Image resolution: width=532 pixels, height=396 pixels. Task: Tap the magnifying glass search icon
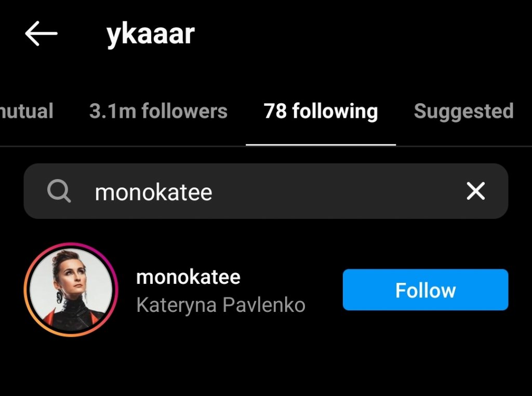click(x=59, y=191)
